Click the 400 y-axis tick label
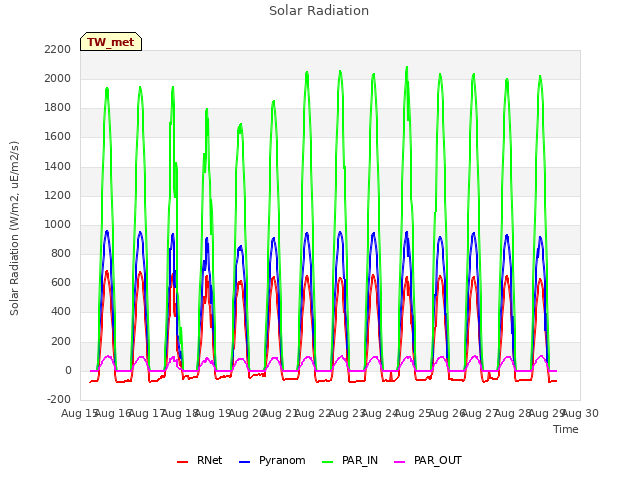The width and height of the screenshot is (640, 480). pyautogui.click(x=61, y=311)
